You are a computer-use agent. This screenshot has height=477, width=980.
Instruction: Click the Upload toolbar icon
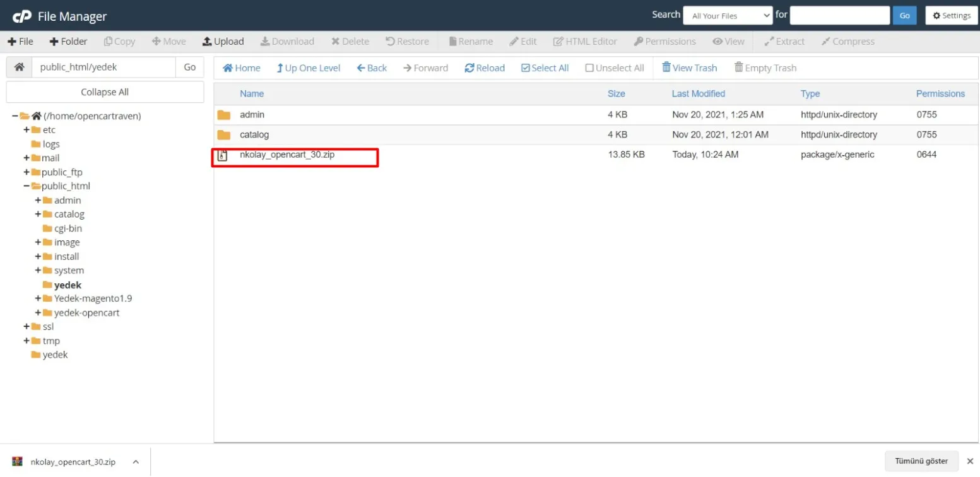[x=207, y=42]
